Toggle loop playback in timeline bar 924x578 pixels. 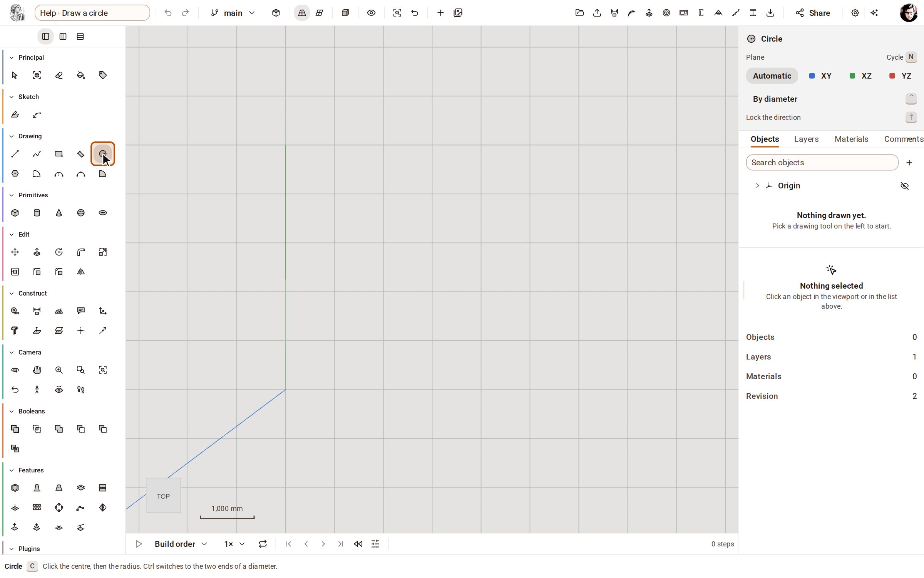[263, 544]
